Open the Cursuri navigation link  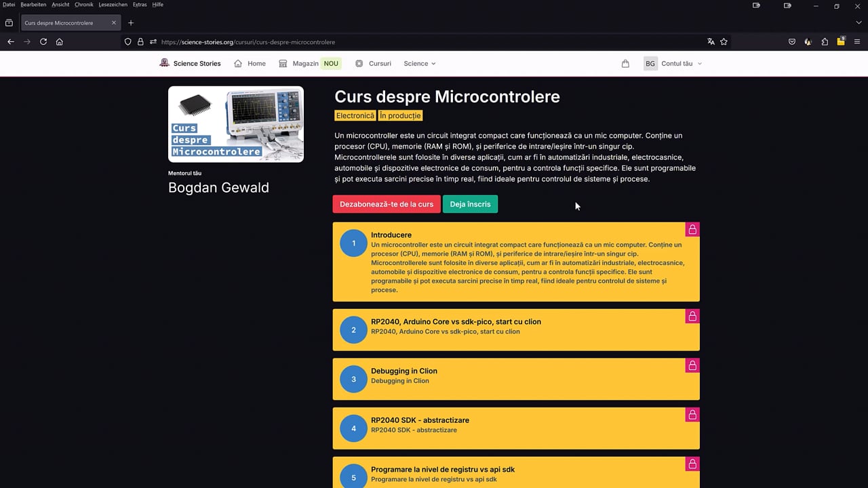(x=373, y=64)
